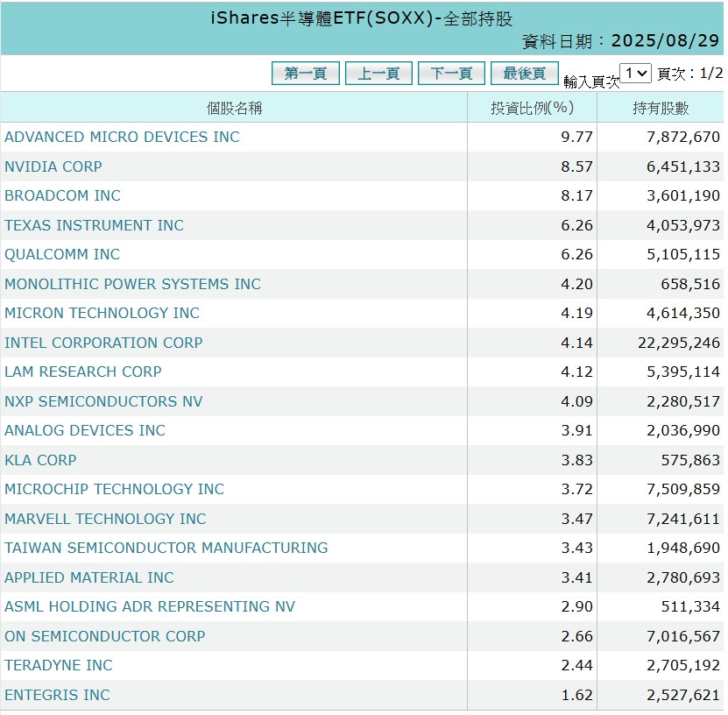This screenshot has height=715, width=728.
Task: Click the 持有股數 column header
Action: [661, 108]
